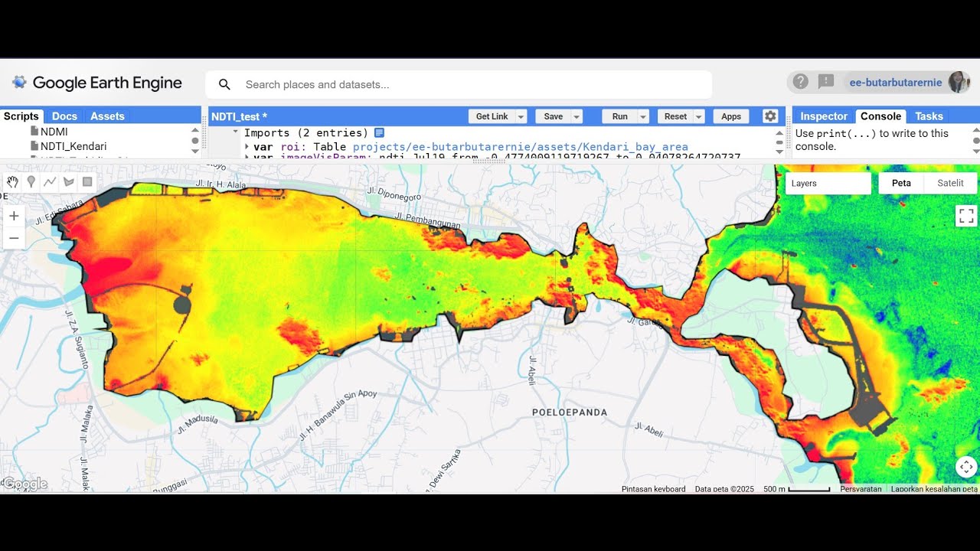This screenshot has height=551, width=980.
Task: Select the draw rectangle tool
Action: pyautogui.click(x=87, y=182)
